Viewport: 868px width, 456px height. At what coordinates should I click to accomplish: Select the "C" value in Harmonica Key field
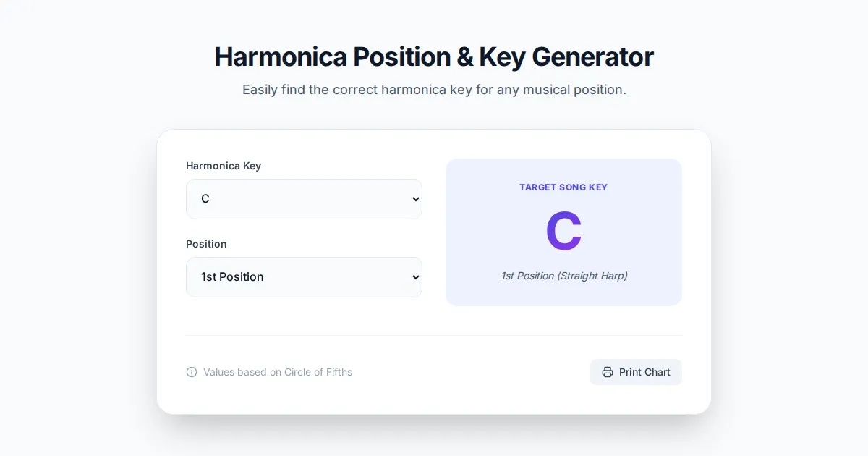[x=205, y=199]
